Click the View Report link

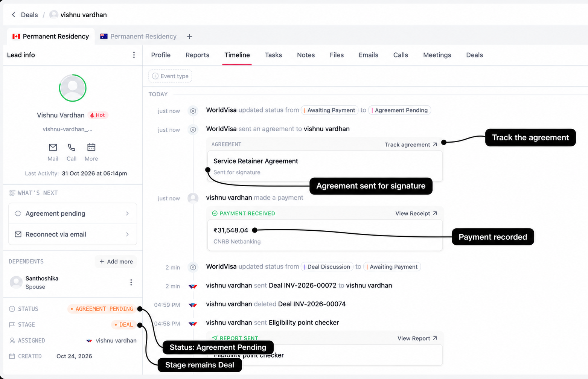tap(417, 338)
